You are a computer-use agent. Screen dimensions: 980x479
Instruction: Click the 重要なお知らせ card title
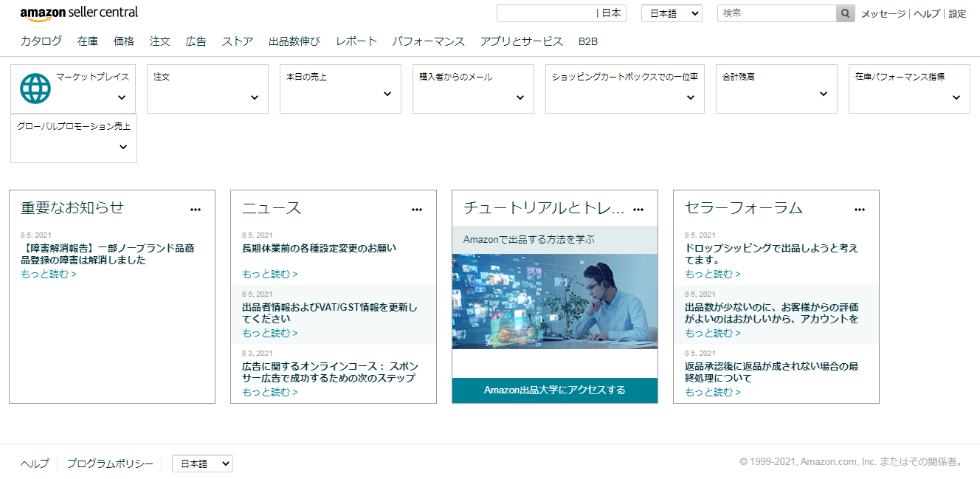point(72,208)
